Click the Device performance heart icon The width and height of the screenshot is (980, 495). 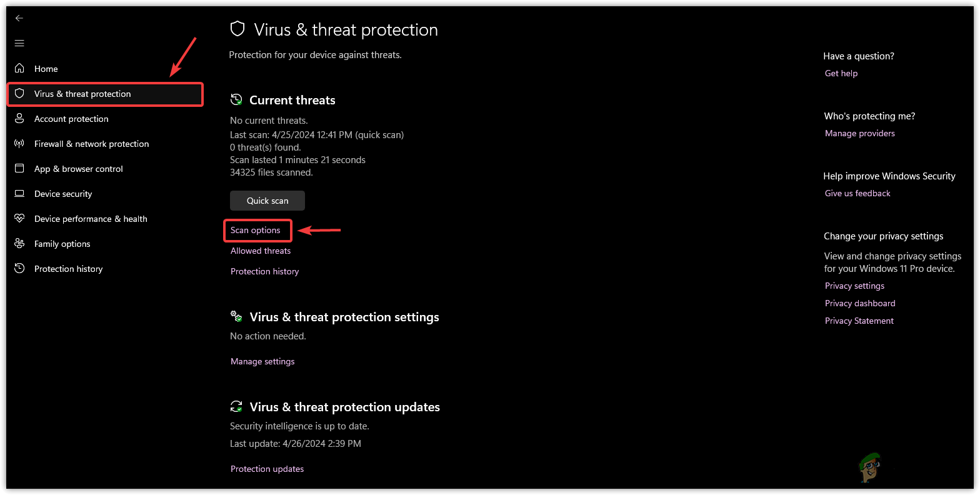pos(19,219)
